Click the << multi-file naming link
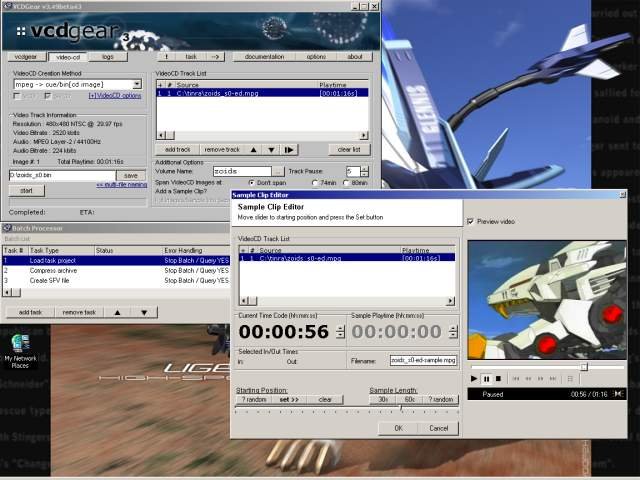The image size is (640, 480). [122, 184]
